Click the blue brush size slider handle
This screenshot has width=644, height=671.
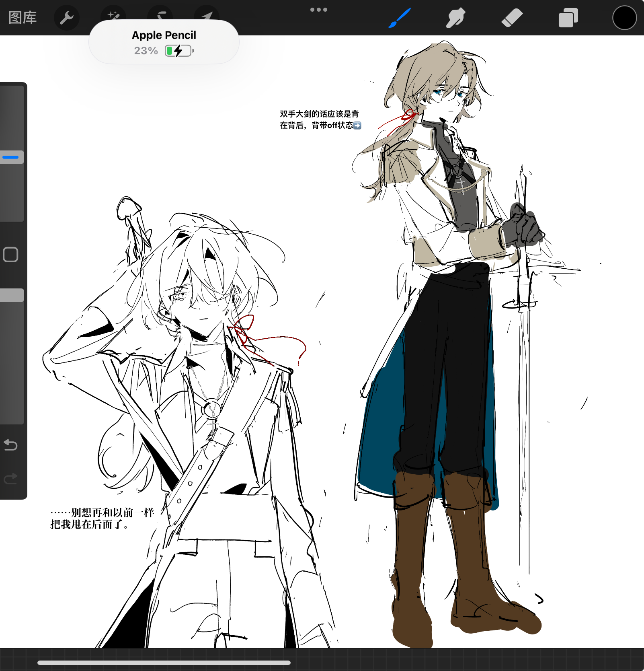[x=12, y=157]
